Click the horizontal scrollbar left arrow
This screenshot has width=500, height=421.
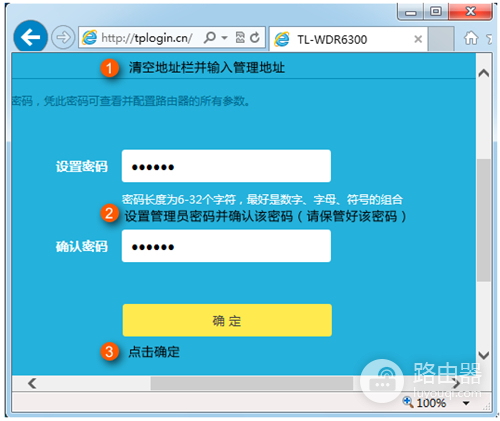[x=32, y=383]
